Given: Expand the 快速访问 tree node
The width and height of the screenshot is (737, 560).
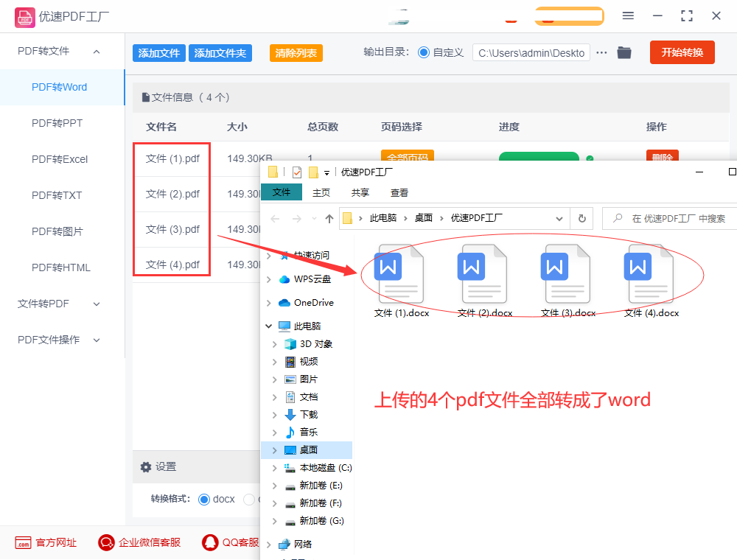Looking at the screenshot, I should tap(269, 256).
